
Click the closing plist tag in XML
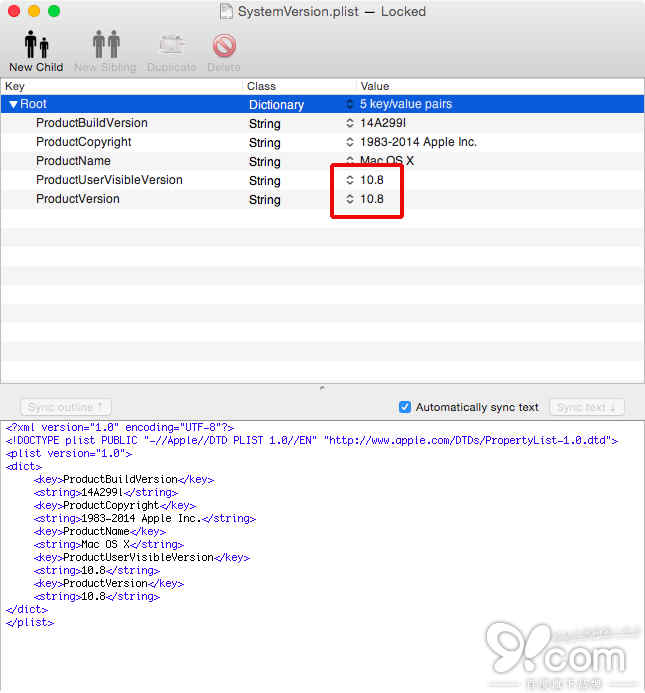[30, 622]
